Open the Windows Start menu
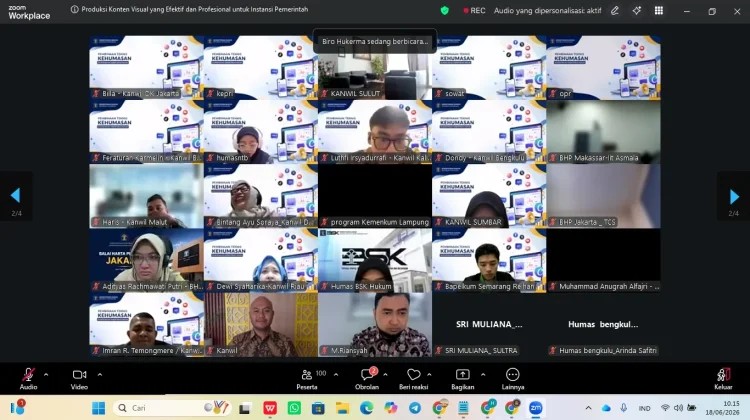 pyautogui.click(x=99, y=408)
